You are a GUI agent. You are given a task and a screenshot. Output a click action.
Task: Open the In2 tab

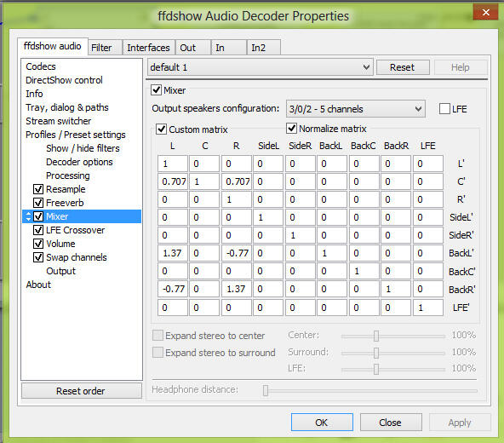point(264,48)
